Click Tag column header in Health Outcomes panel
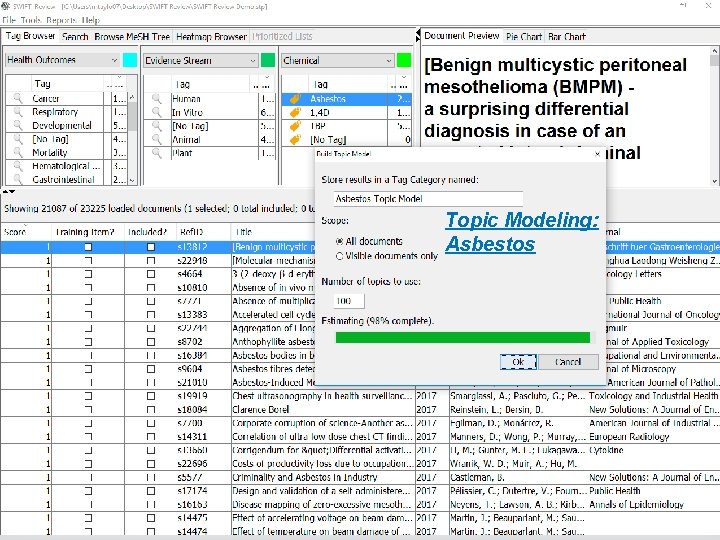The image size is (720, 540). click(67, 84)
